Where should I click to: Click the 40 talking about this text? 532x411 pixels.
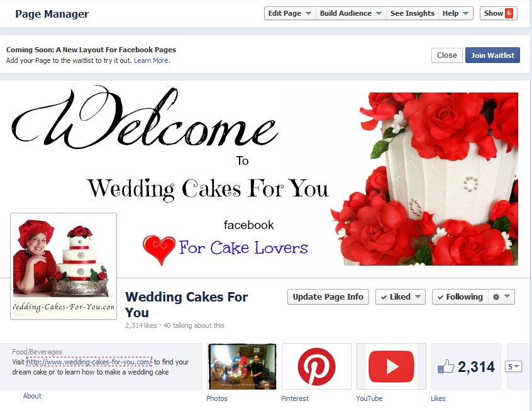pyautogui.click(x=194, y=325)
